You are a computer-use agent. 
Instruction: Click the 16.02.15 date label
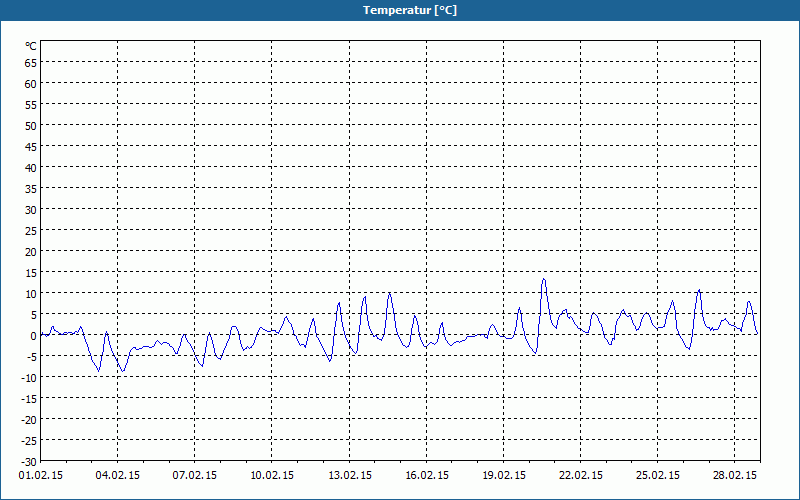[427, 476]
